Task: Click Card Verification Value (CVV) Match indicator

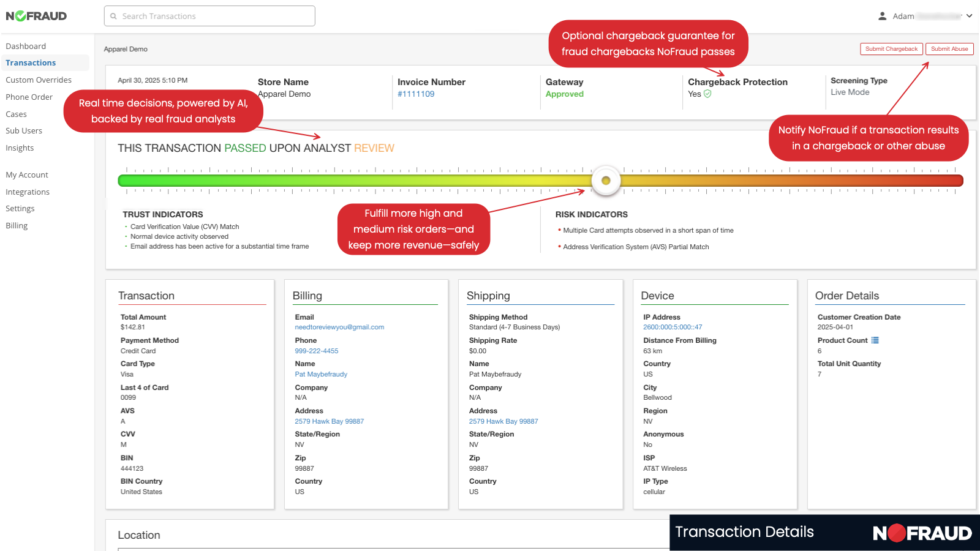Action: pyautogui.click(x=185, y=227)
